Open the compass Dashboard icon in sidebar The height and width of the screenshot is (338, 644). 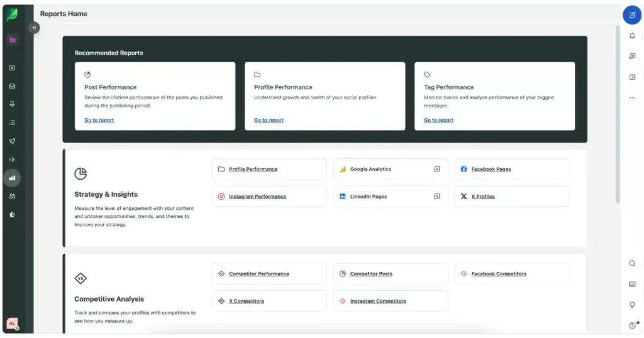12,68
